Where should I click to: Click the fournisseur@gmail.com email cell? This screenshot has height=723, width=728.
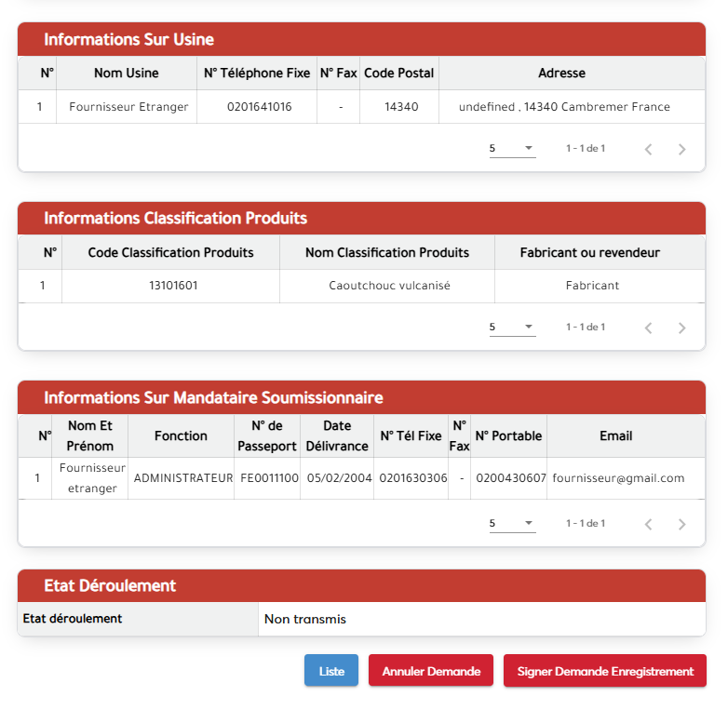tap(618, 478)
